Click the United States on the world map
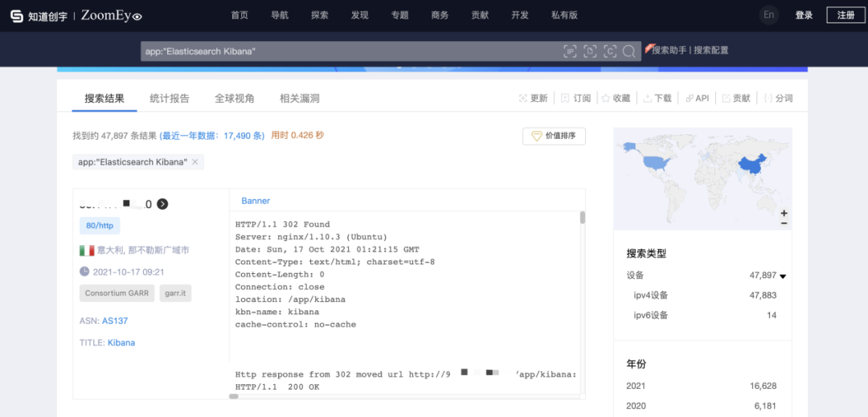 (x=657, y=162)
